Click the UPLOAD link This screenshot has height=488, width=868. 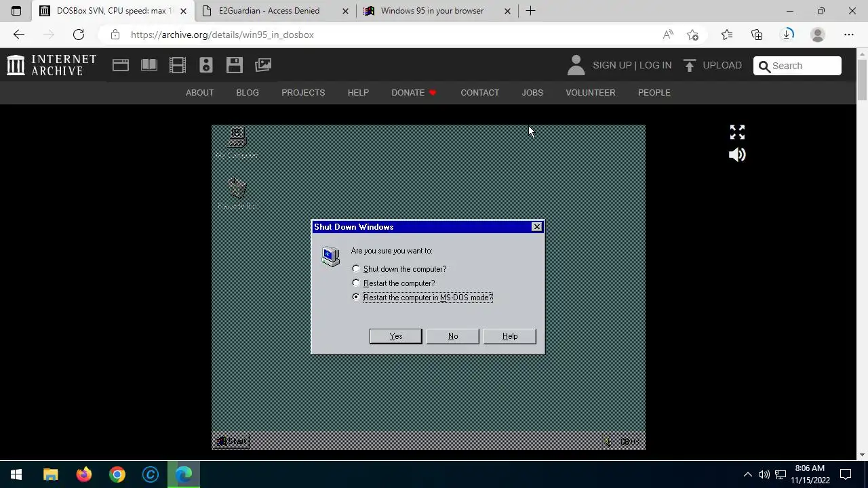click(722, 65)
